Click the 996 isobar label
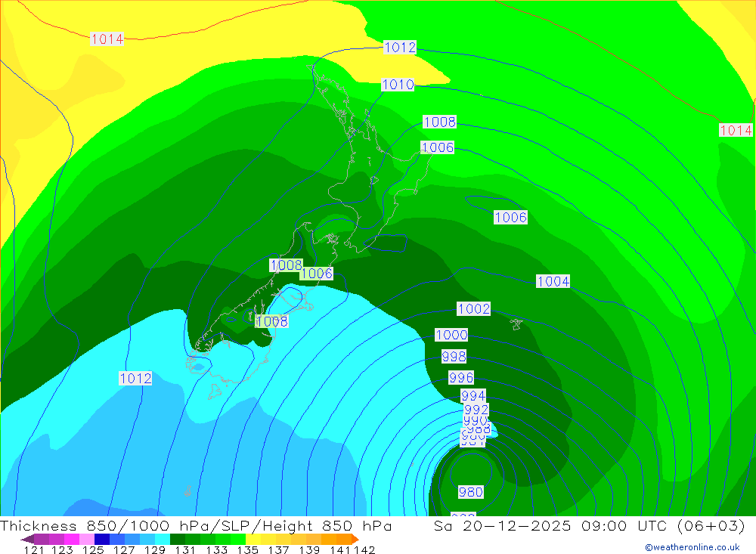This screenshot has height=554, width=756. click(x=461, y=377)
